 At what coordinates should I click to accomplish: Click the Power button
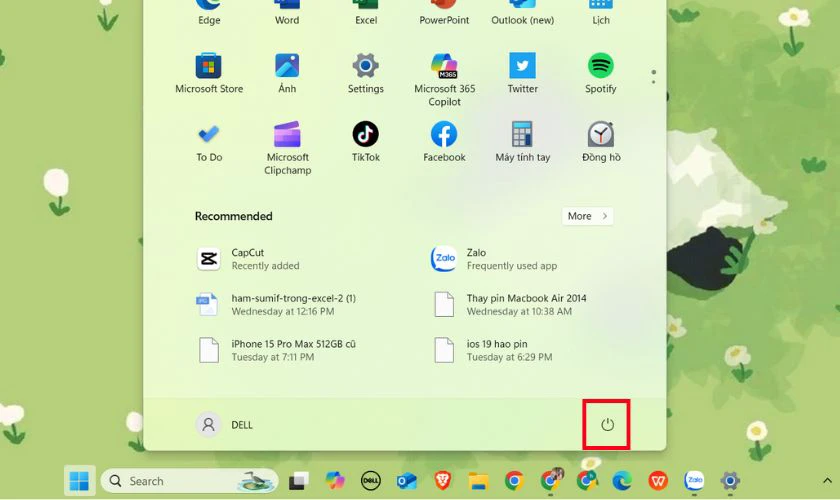[607, 425]
